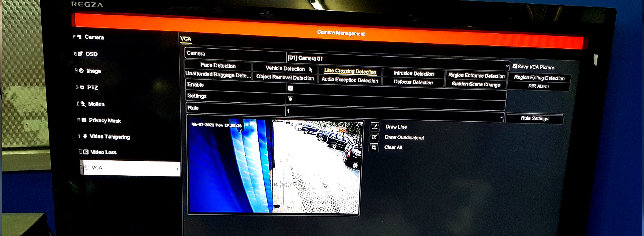This screenshot has height=236, width=644.
Task: Click the chevron on the VCA menu entry
Action: (177, 169)
